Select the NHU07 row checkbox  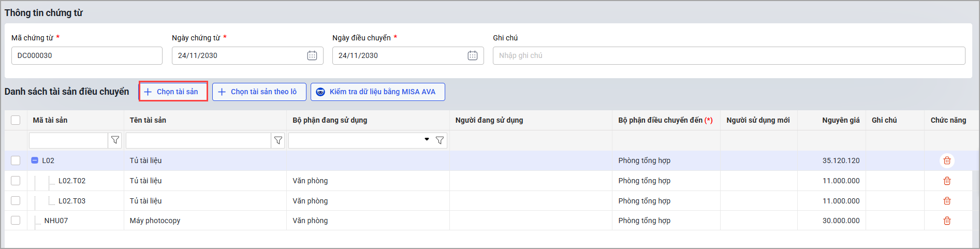16,221
